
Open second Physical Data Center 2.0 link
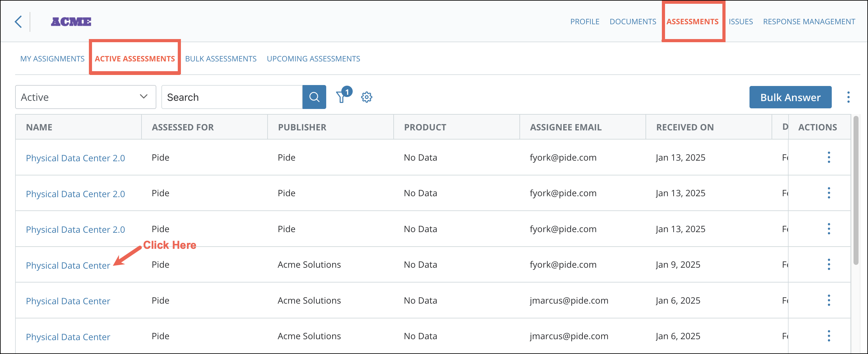[x=75, y=194]
